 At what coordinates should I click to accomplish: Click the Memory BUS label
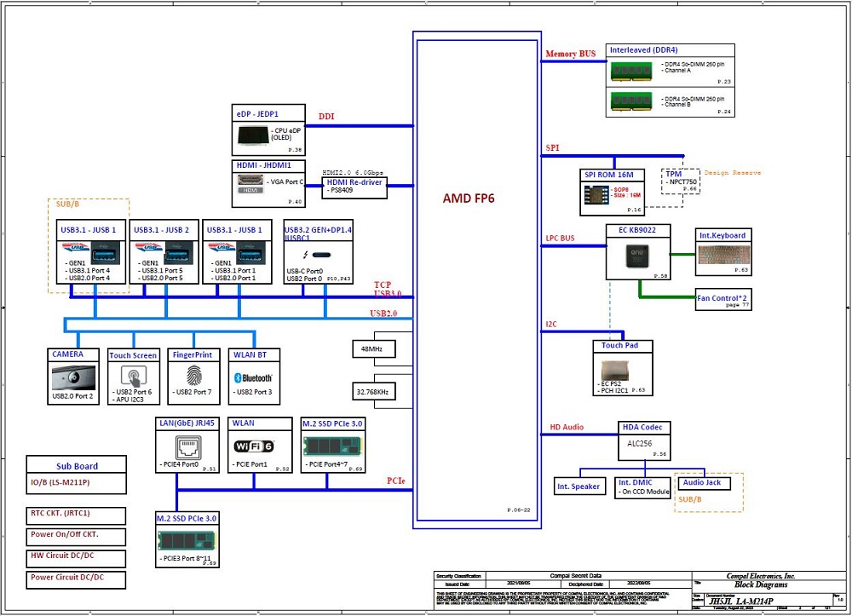571,54
